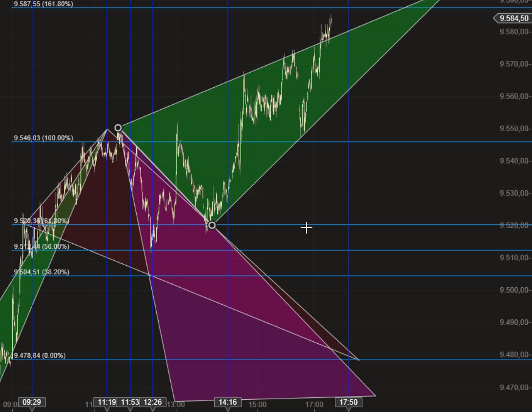
Task: Select the 09:29 time marker arrow
Action: pyautogui.click(x=33, y=410)
